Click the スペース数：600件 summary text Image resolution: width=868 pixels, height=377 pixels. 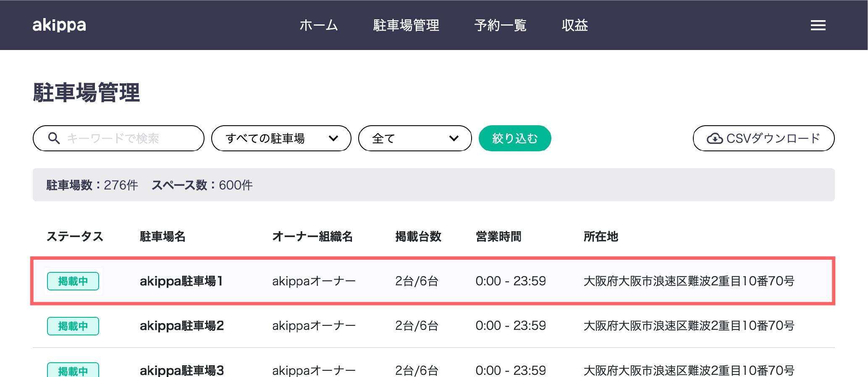click(x=202, y=185)
